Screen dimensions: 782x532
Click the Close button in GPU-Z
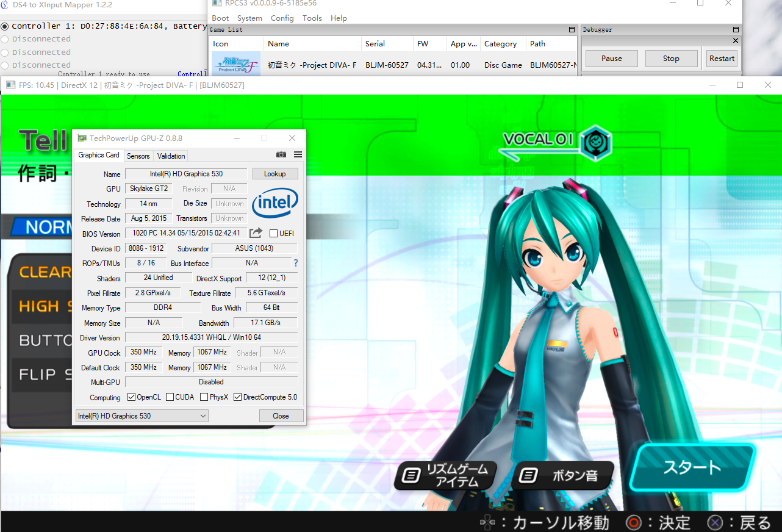tap(281, 416)
